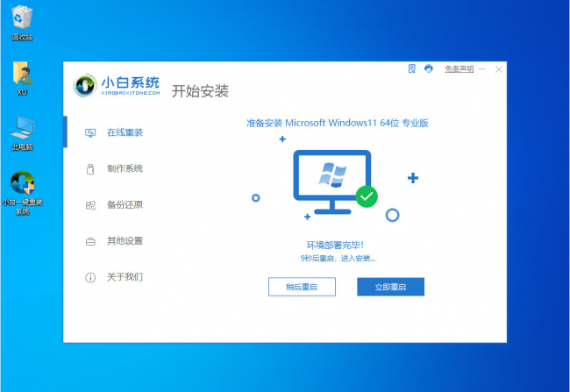Click the USB drive icon beside 制作系统

click(x=90, y=168)
